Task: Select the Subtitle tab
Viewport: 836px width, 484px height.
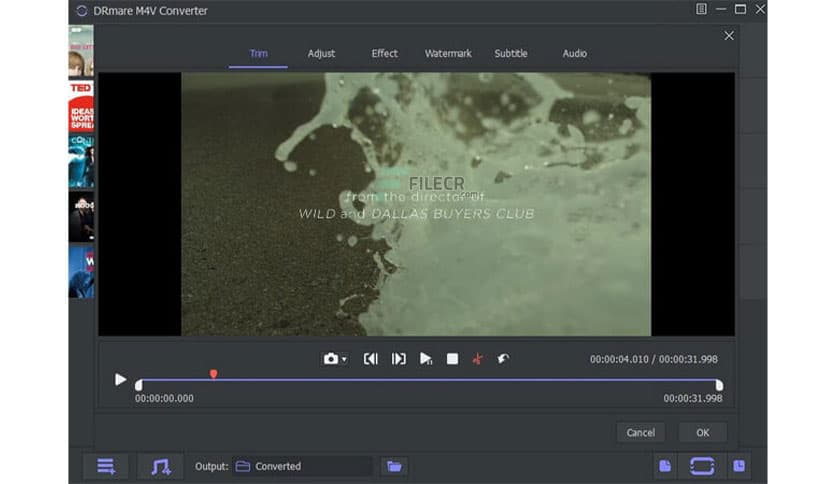Action: click(x=511, y=53)
